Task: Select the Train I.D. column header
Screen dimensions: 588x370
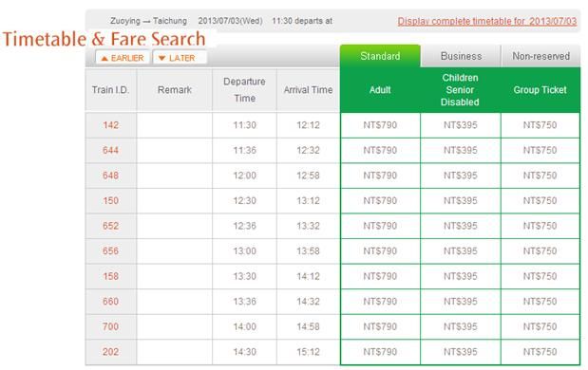Action: (x=110, y=90)
